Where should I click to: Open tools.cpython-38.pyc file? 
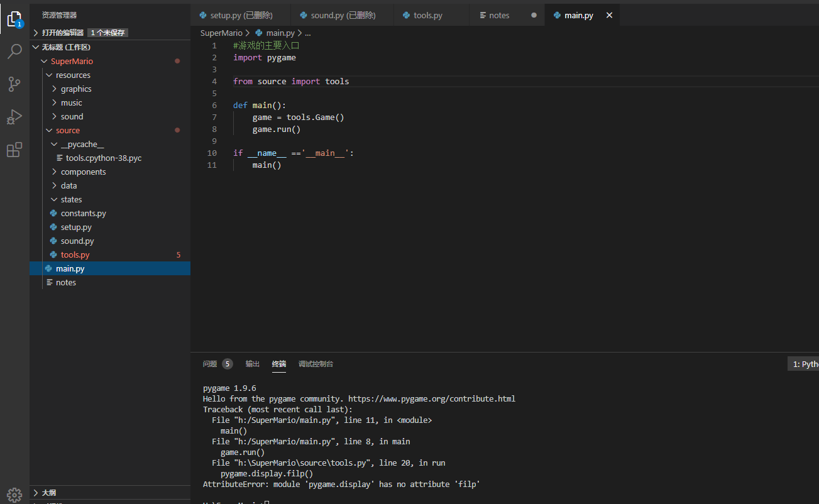[x=110, y=158]
